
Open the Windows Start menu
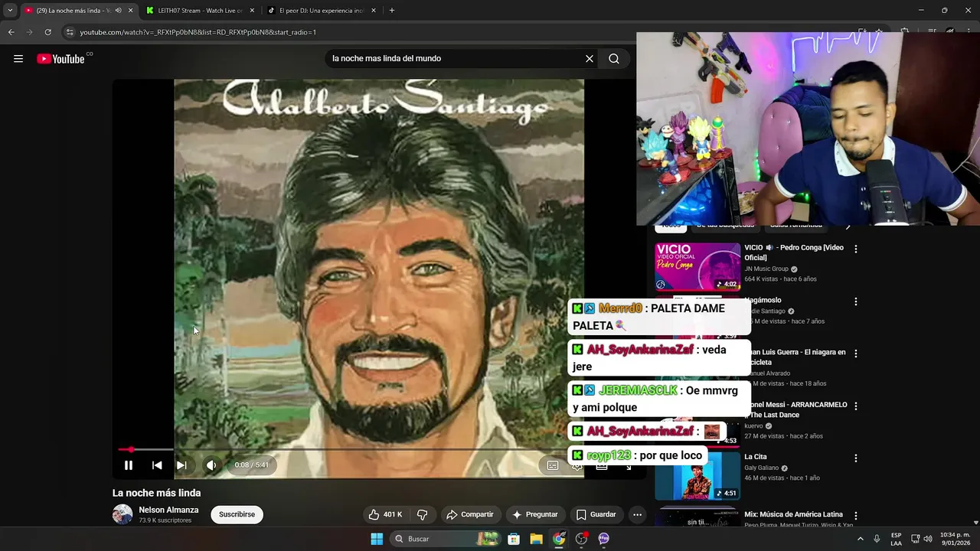coord(377,539)
